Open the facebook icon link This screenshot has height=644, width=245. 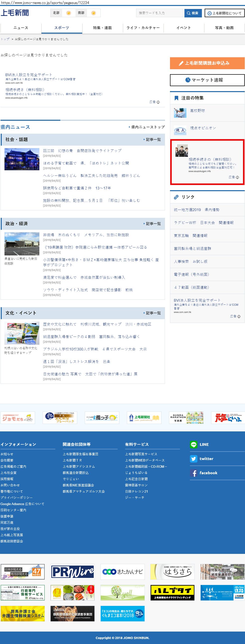[x=193, y=473]
